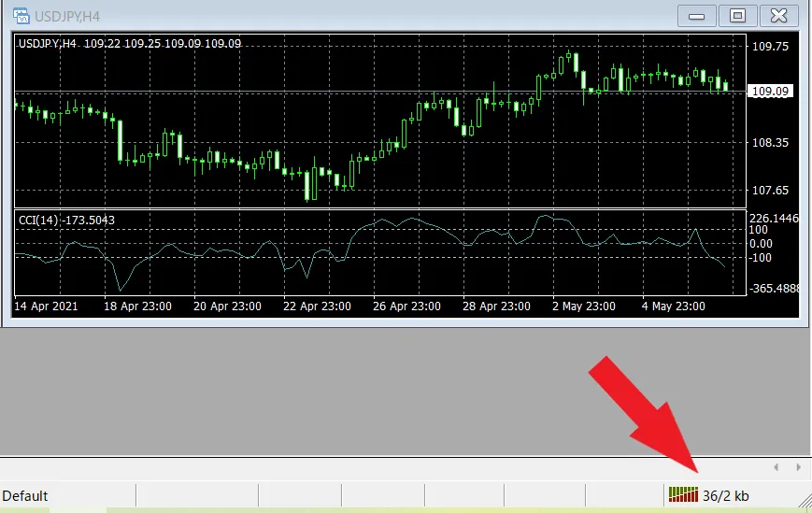This screenshot has height=513, width=812.
Task: Select the USDJPY,H4 window title bar
Action: [x=374, y=15]
